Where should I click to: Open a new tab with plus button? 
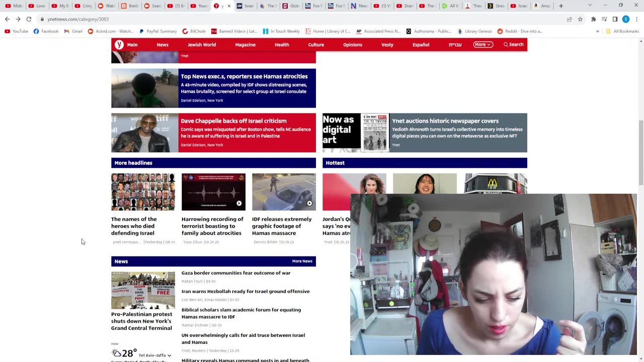click(x=561, y=6)
